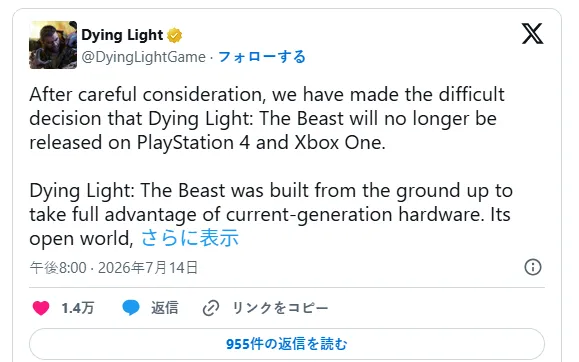Click the リンクをコピー copy link text

(280, 308)
